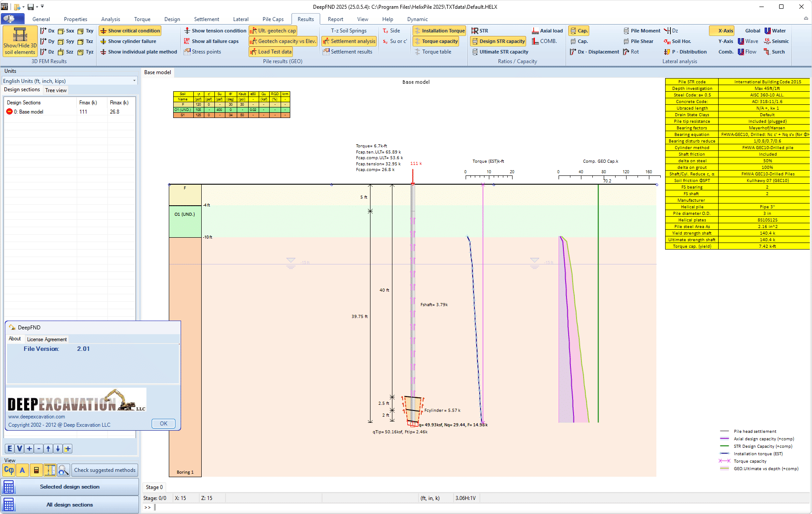Switch to the Lateral ribbon tab
The height and width of the screenshot is (514, 812).
pyautogui.click(x=240, y=19)
